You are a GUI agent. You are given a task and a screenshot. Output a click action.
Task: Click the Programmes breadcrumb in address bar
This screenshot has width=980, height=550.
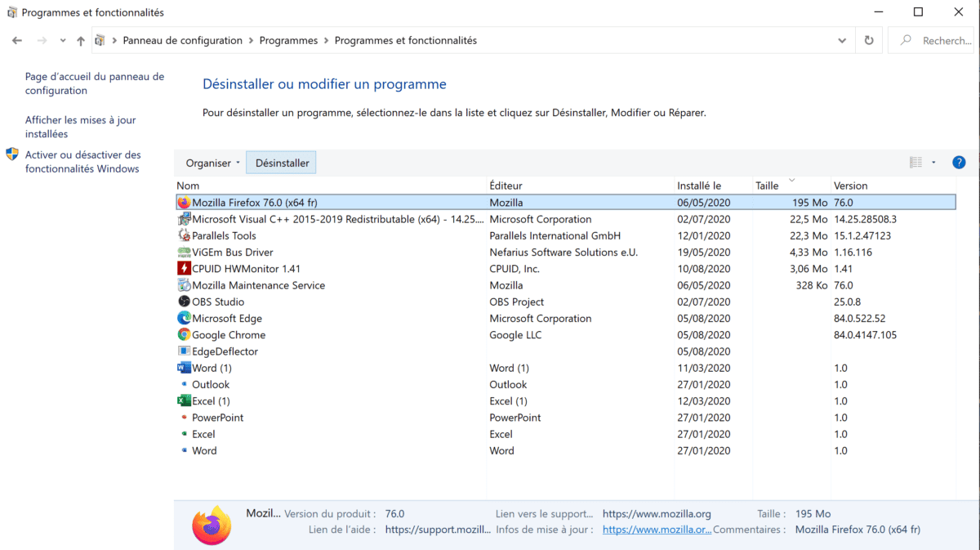tap(290, 40)
